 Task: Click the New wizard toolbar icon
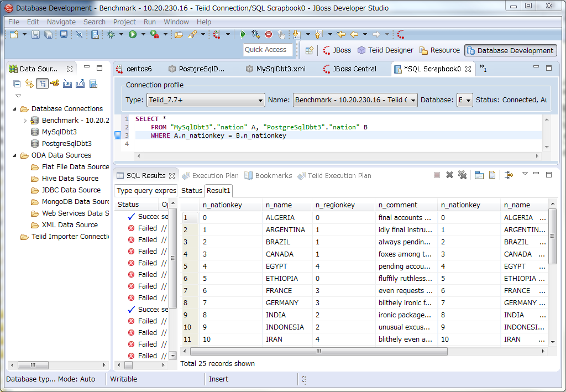pos(14,35)
